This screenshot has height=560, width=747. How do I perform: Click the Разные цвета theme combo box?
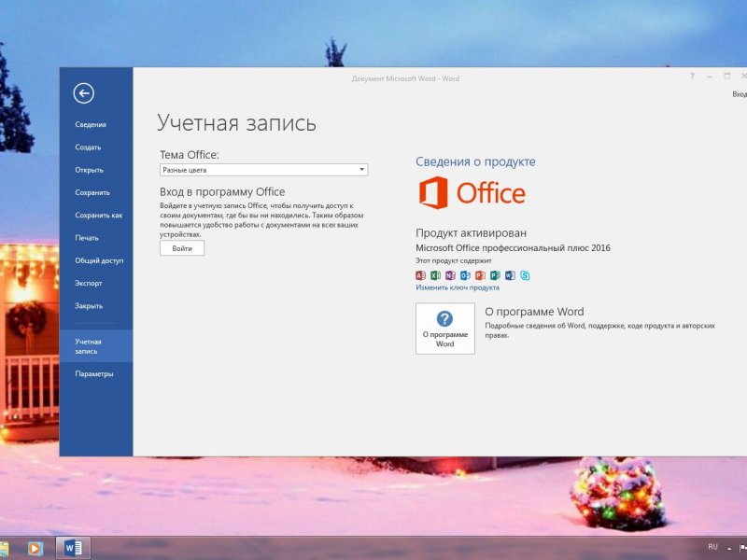pos(263,170)
